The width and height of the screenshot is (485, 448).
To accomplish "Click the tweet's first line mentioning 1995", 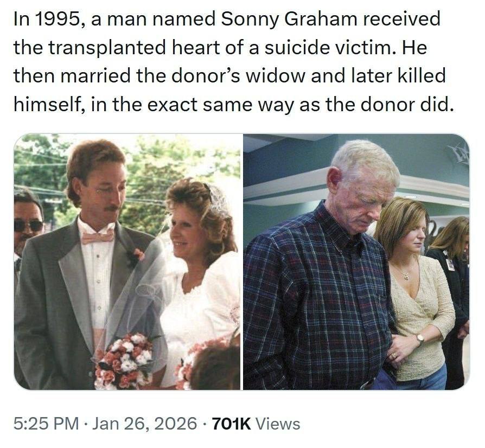I will (226, 20).
